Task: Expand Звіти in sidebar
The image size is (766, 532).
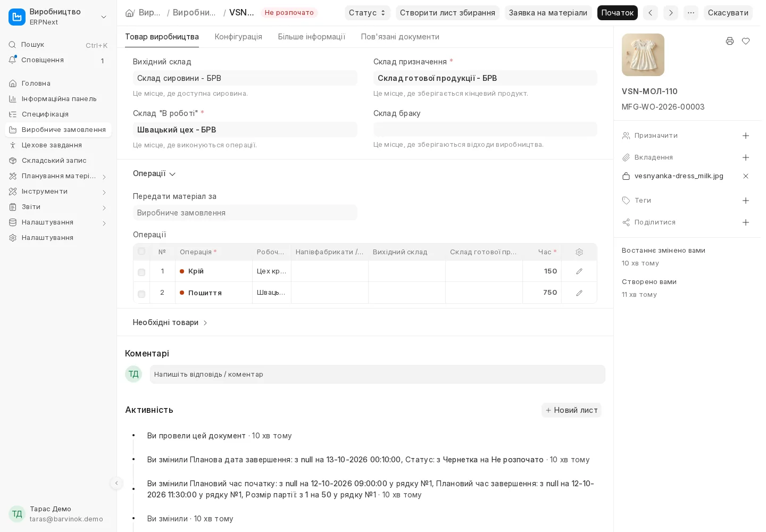Action: click(x=104, y=207)
